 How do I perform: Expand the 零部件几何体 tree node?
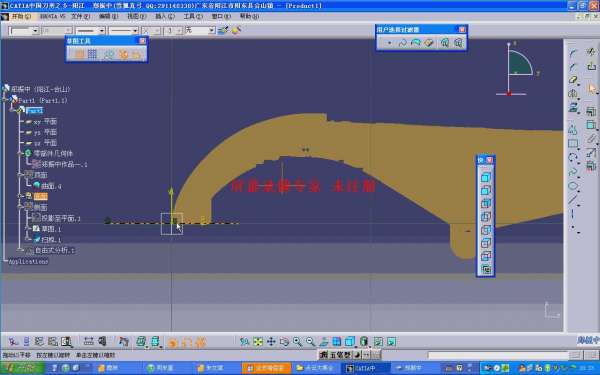pyautogui.click(x=21, y=153)
